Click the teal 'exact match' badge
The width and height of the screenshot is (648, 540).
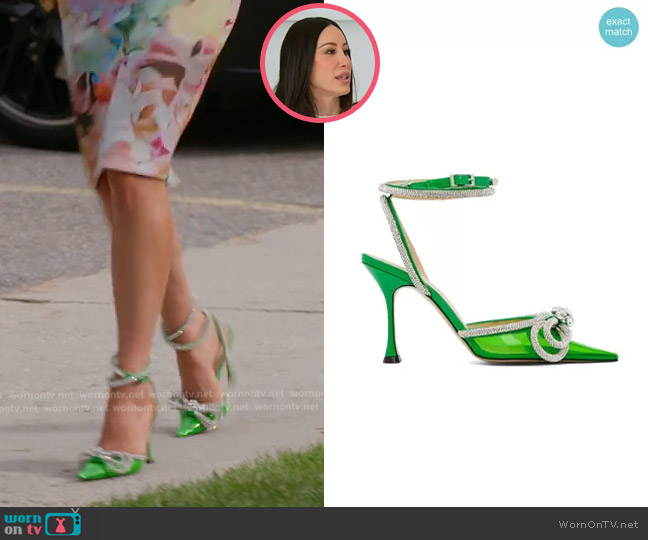(618, 27)
